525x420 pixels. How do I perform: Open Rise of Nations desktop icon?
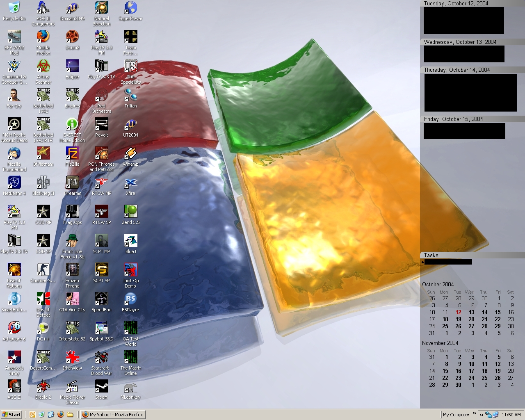pyautogui.click(x=14, y=276)
